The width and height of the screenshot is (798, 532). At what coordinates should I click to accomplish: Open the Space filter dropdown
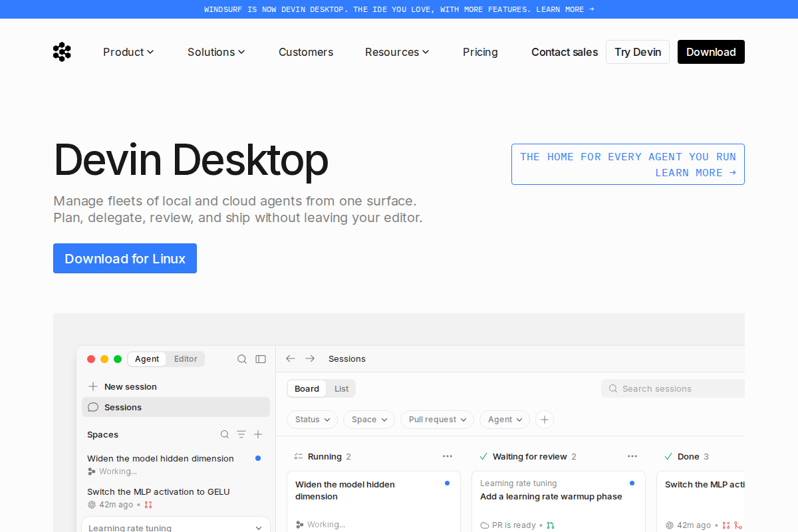click(369, 420)
